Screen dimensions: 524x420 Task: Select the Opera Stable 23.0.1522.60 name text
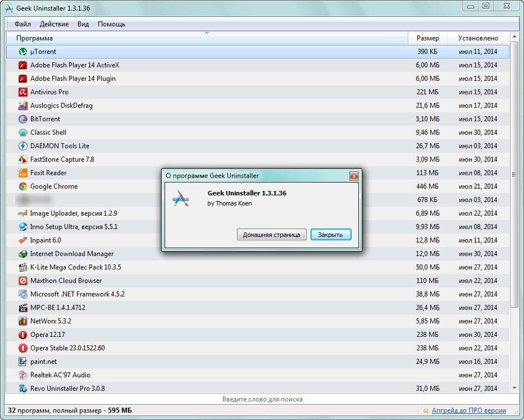(67, 348)
